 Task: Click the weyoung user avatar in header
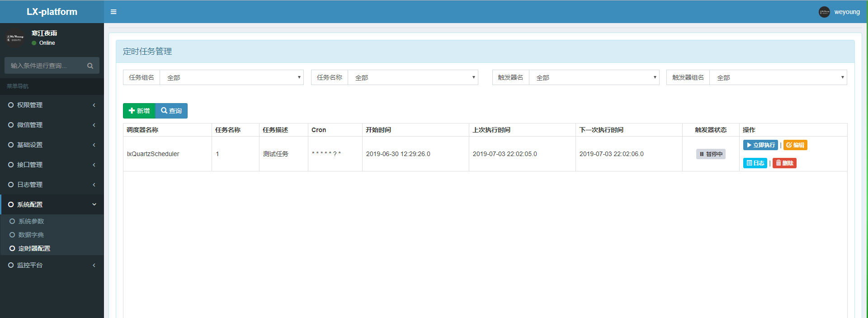click(x=824, y=12)
